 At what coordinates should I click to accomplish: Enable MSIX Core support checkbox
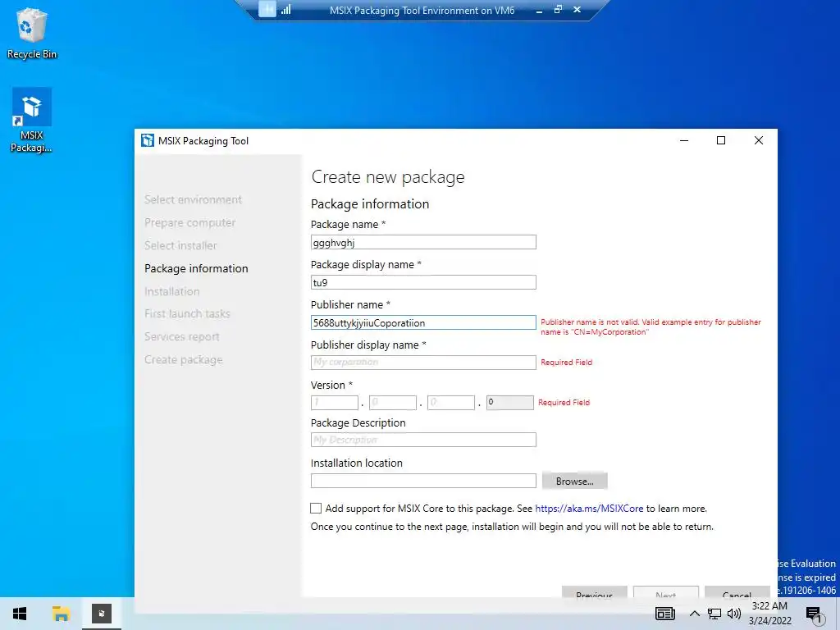pos(316,509)
